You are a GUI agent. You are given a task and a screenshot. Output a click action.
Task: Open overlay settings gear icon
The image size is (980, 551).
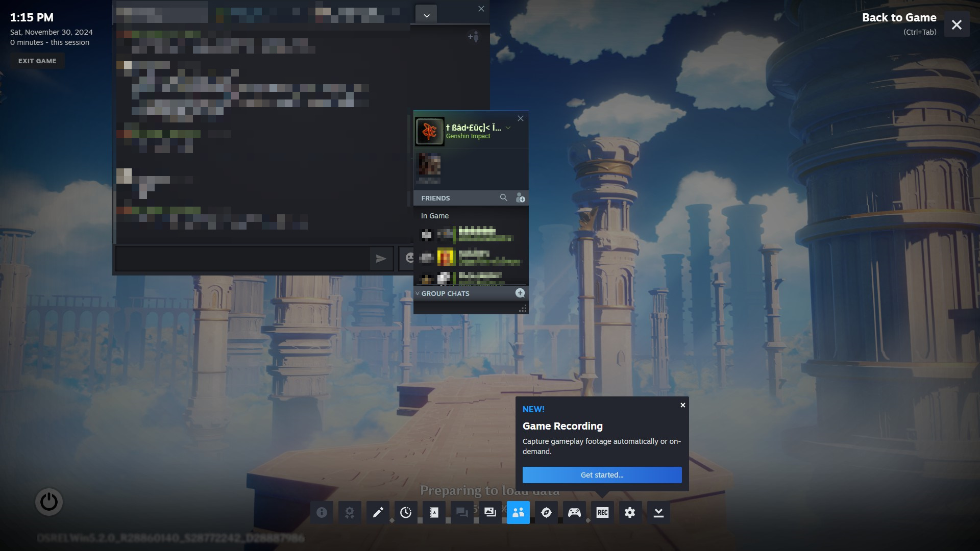pos(630,512)
